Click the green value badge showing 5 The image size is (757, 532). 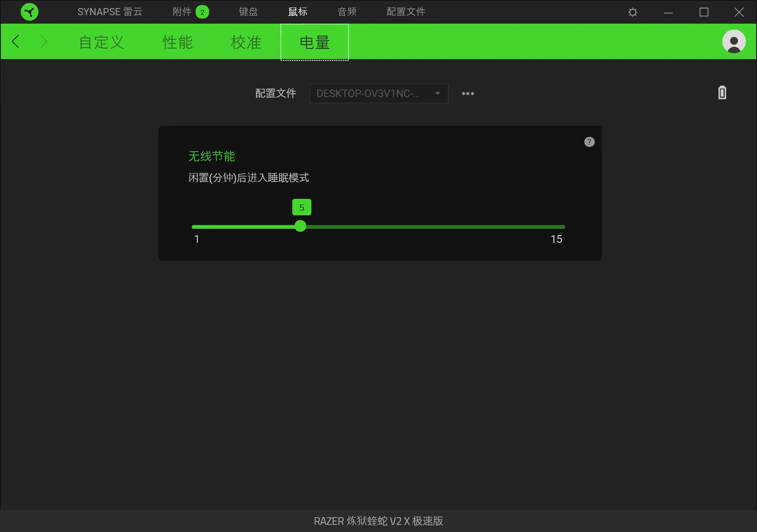[x=301, y=207]
